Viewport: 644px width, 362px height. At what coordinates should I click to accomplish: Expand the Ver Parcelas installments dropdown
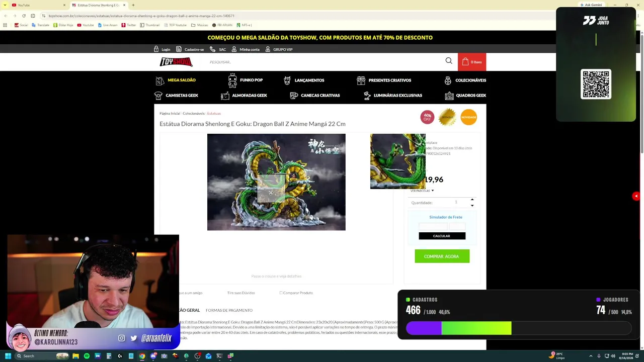(422, 191)
